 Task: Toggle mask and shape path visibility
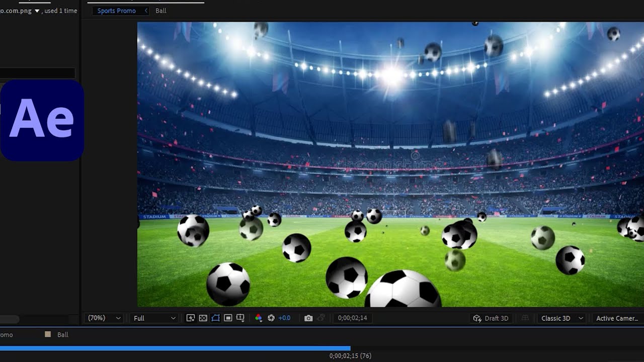[215, 318]
